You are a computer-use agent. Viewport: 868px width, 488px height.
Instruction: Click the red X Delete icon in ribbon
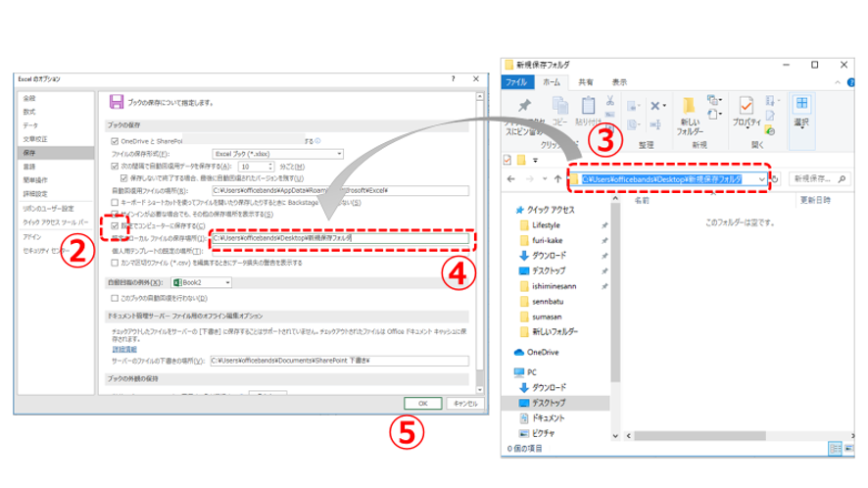pyautogui.click(x=655, y=105)
